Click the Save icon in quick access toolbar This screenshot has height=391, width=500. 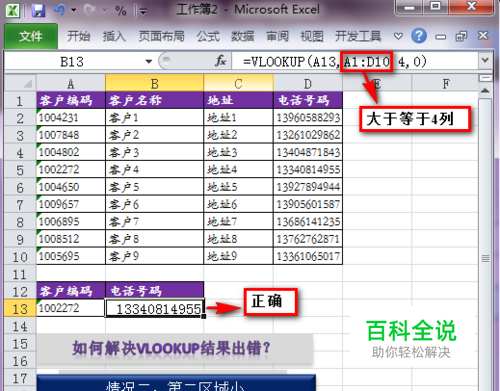[38, 10]
